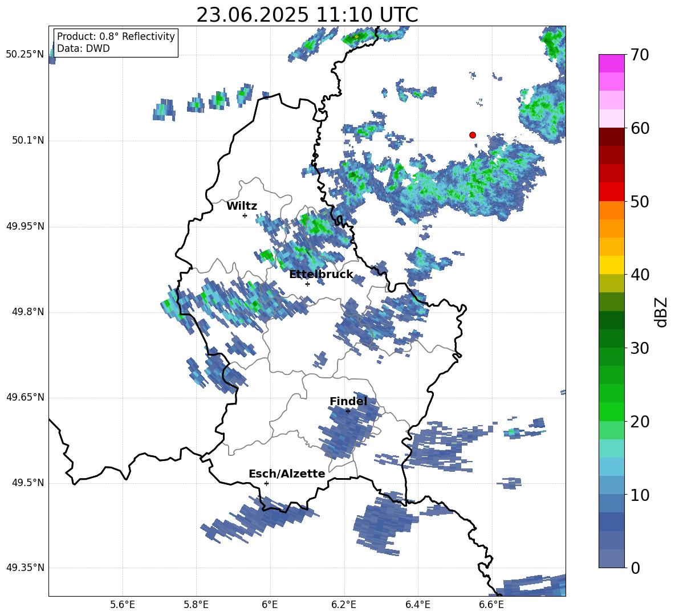Click the Findel location label

point(348,401)
